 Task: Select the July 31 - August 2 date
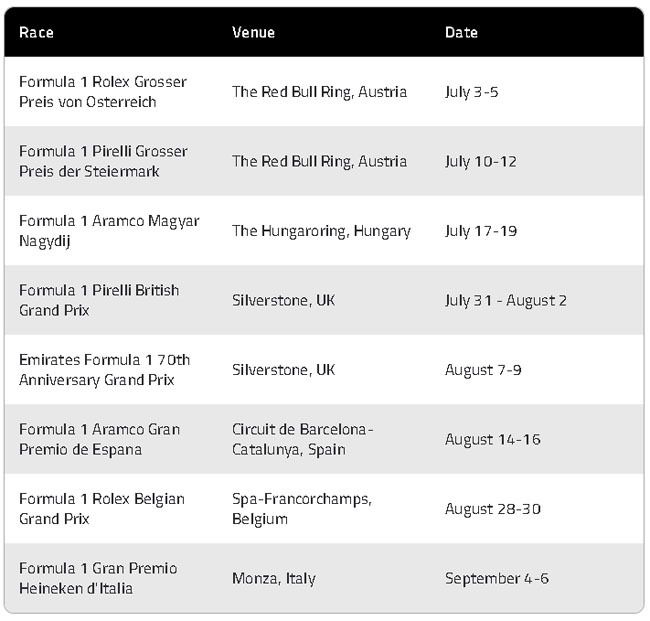pos(506,300)
